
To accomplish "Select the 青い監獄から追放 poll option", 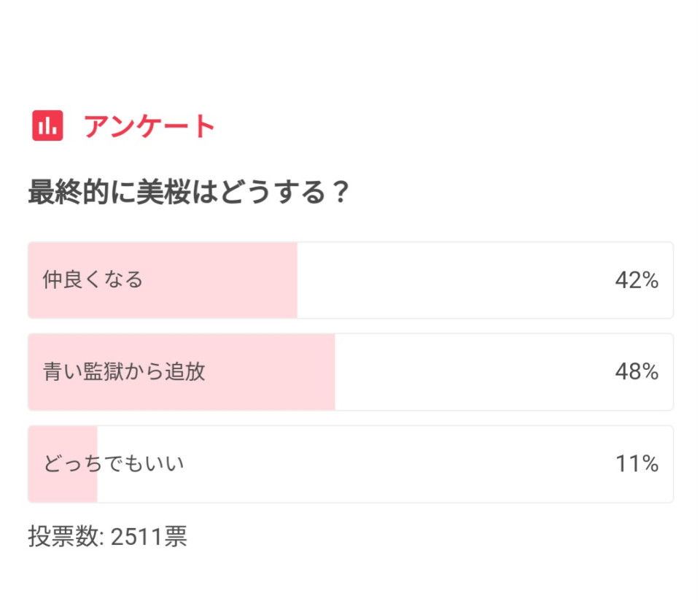I will (x=351, y=372).
